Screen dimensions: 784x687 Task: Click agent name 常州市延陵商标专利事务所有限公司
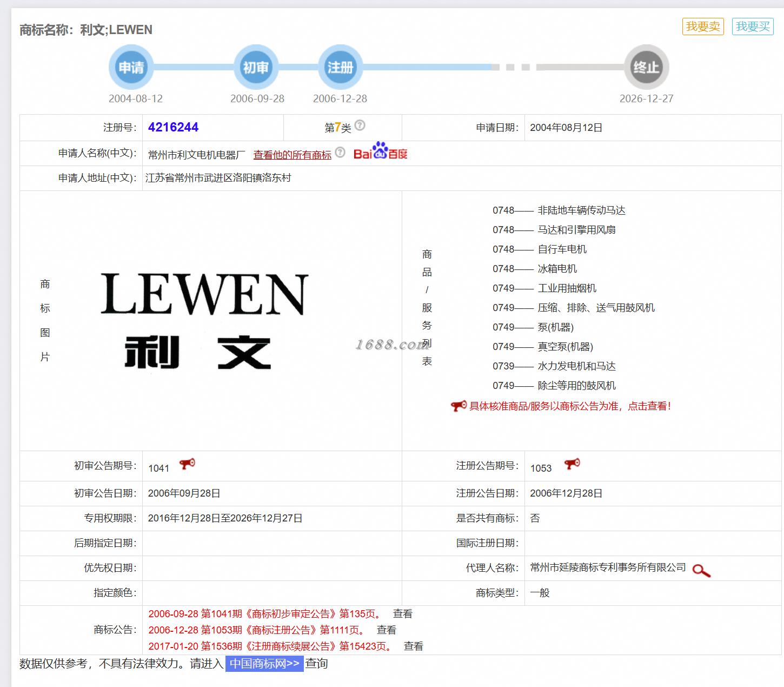[608, 567]
